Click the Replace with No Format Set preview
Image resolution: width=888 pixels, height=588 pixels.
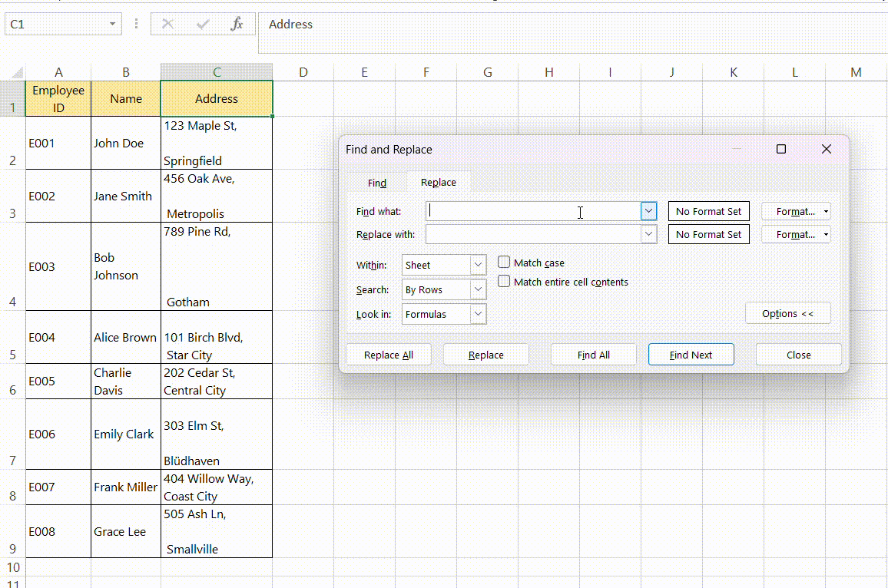708,234
